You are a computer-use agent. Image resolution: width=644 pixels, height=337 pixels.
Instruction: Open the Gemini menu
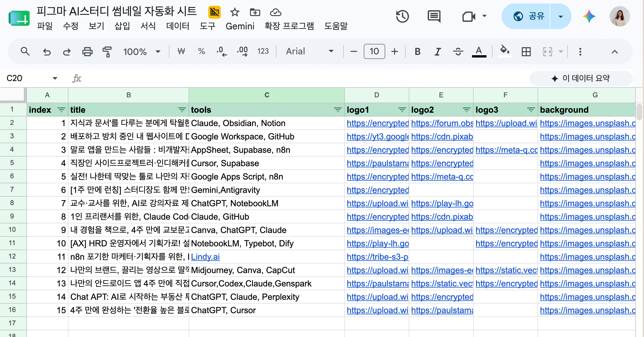(x=240, y=26)
